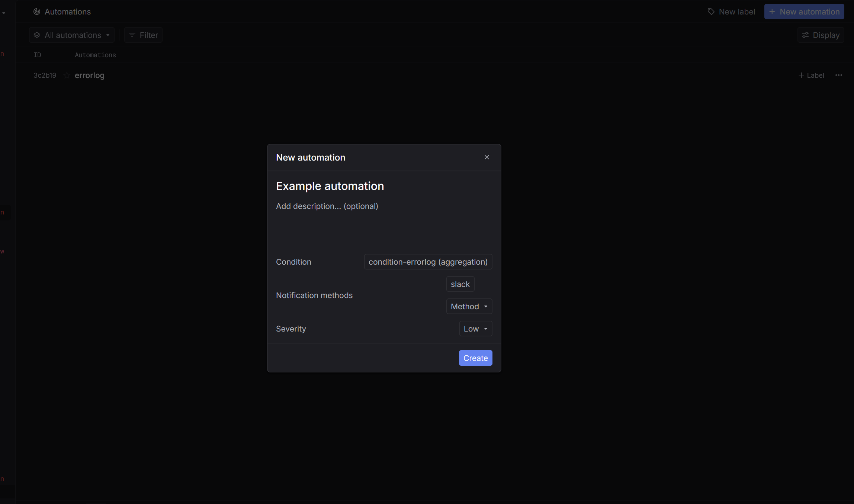Open the errorlog row options menu
Viewport: 854px width, 504px height.
click(x=838, y=75)
